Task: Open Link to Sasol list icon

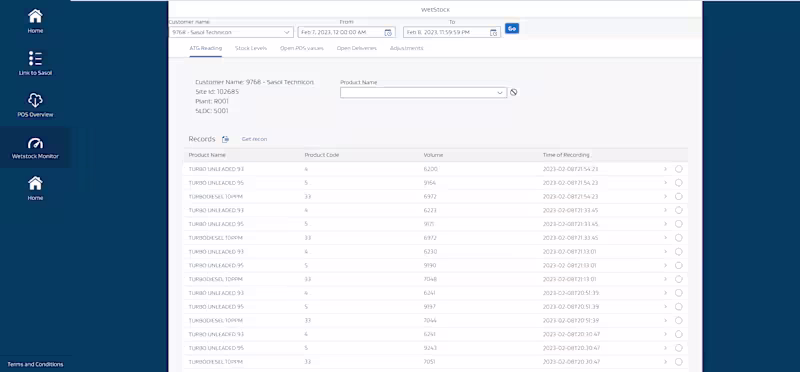Action: tap(35, 59)
